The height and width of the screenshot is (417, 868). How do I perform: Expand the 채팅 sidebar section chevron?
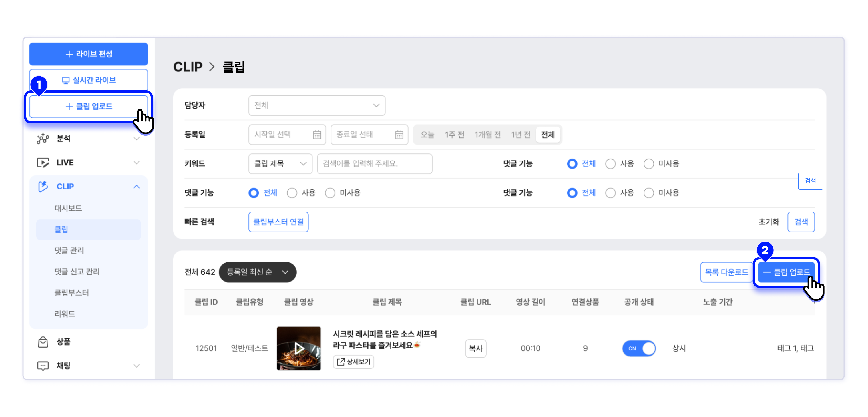tap(136, 366)
